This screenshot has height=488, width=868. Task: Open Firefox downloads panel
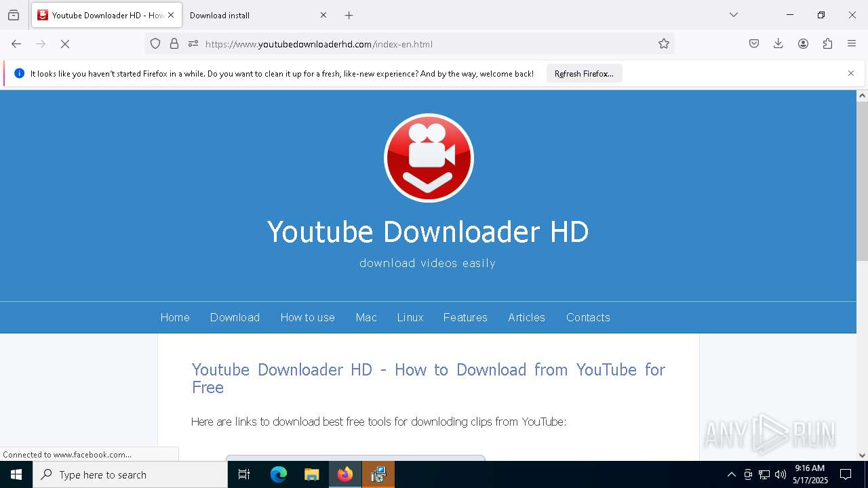(x=778, y=44)
